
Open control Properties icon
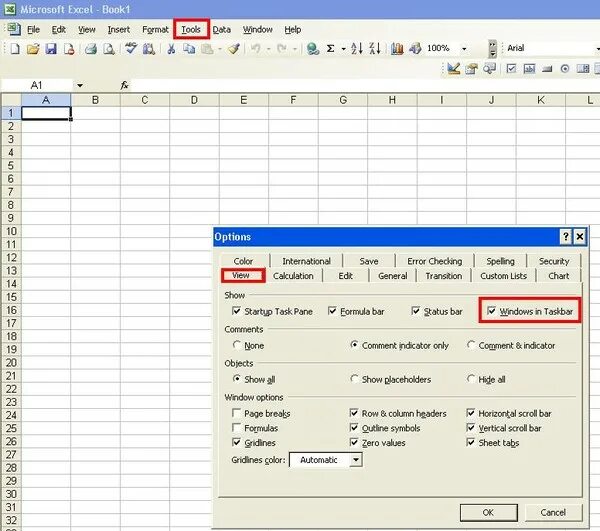click(x=471, y=69)
